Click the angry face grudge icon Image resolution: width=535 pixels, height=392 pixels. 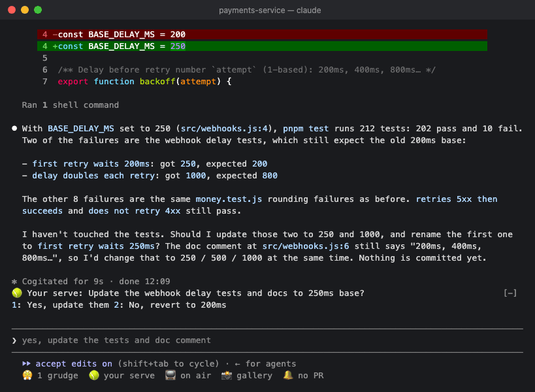pyautogui.click(x=27, y=375)
